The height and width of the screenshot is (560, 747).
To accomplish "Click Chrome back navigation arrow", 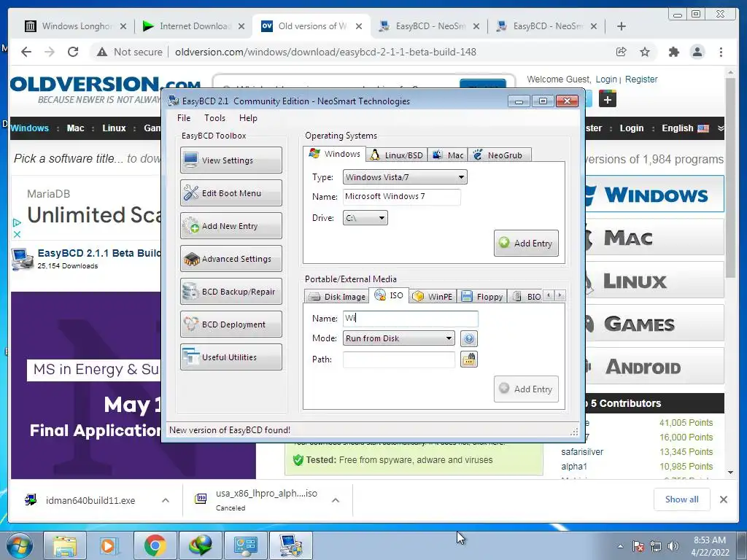I will tap(26, 52).
